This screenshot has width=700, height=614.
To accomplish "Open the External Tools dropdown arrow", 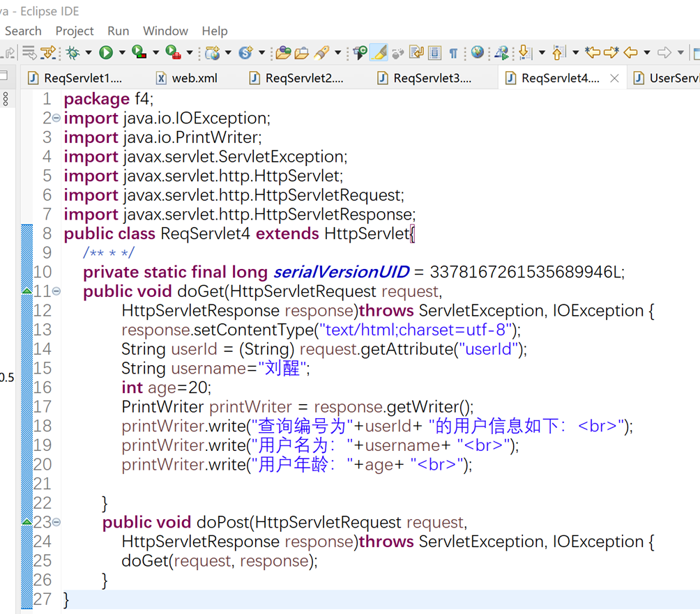I will (189, 53).
